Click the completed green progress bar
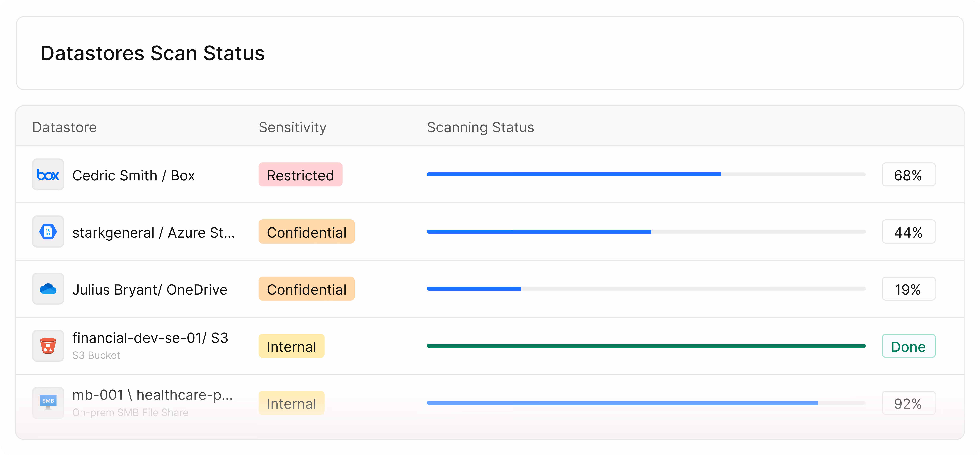Viewport: 980px width, 455px height. pyautogui.click(x=646, y=346)
